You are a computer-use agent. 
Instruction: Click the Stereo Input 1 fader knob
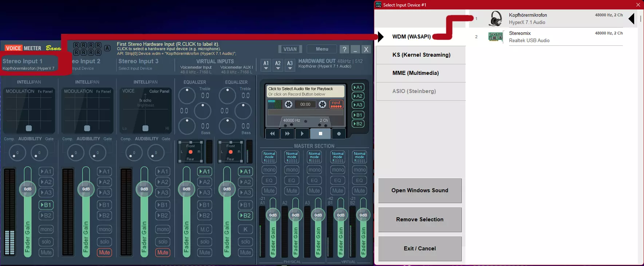[x=28, y=189]
